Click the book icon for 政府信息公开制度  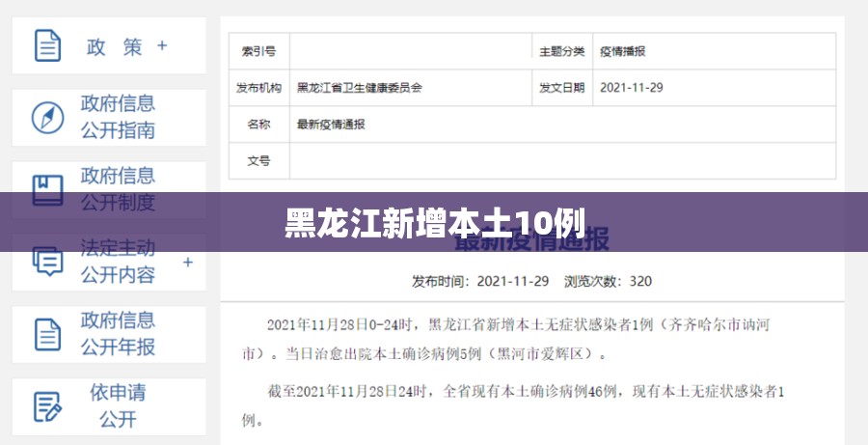pos(47,190)
